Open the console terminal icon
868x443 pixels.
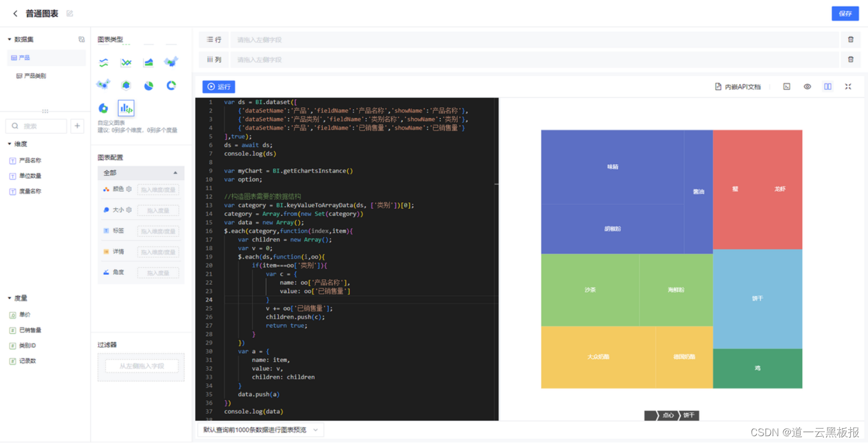(787, 87)
